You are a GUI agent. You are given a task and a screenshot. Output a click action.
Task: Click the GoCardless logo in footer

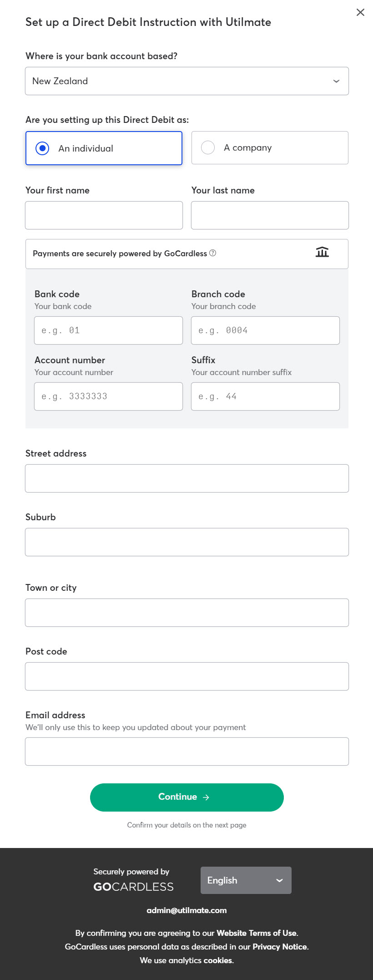click(x=133, y=887)
